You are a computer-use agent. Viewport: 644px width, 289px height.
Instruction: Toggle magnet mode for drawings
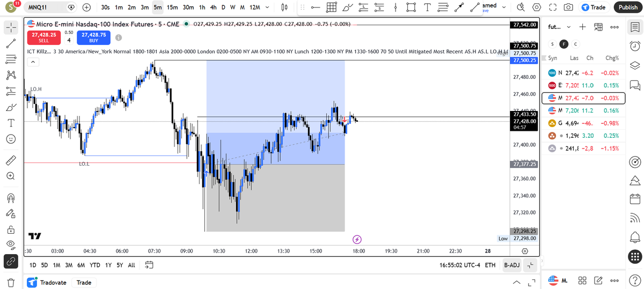point(11,197)
